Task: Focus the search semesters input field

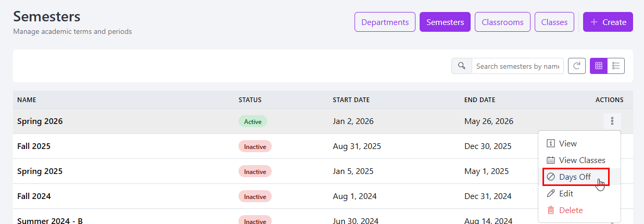Action: 517,66
